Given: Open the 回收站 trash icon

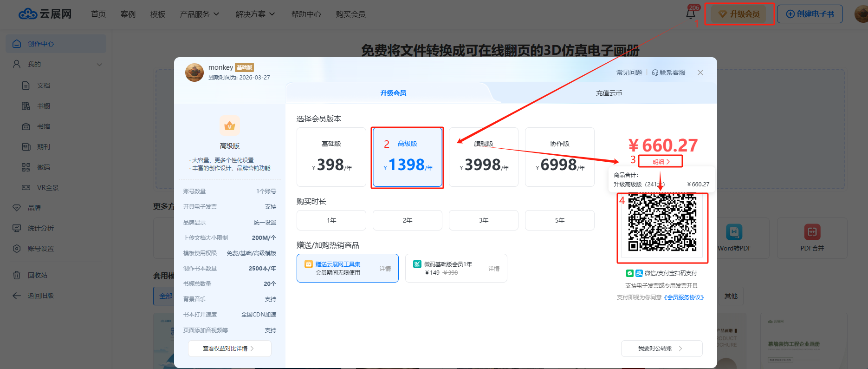Looking at the screenshot, I should click(17, 275).
